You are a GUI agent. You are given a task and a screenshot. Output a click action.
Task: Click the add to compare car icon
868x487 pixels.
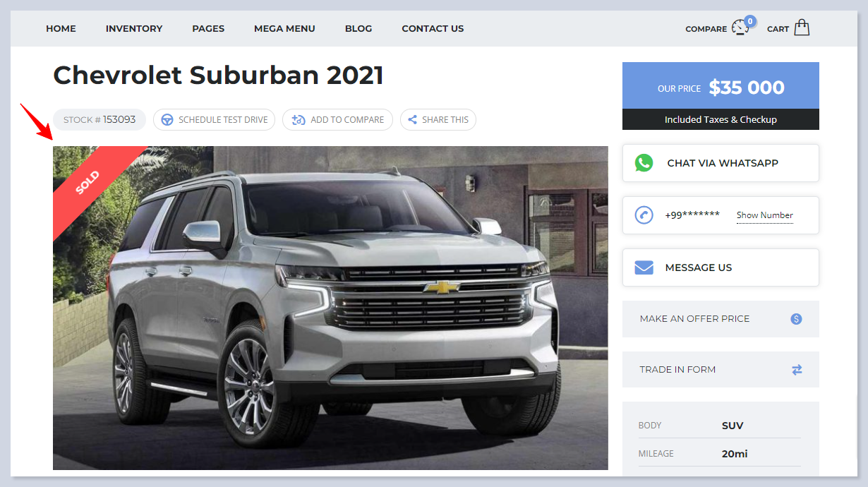click(x=298, y=120)
